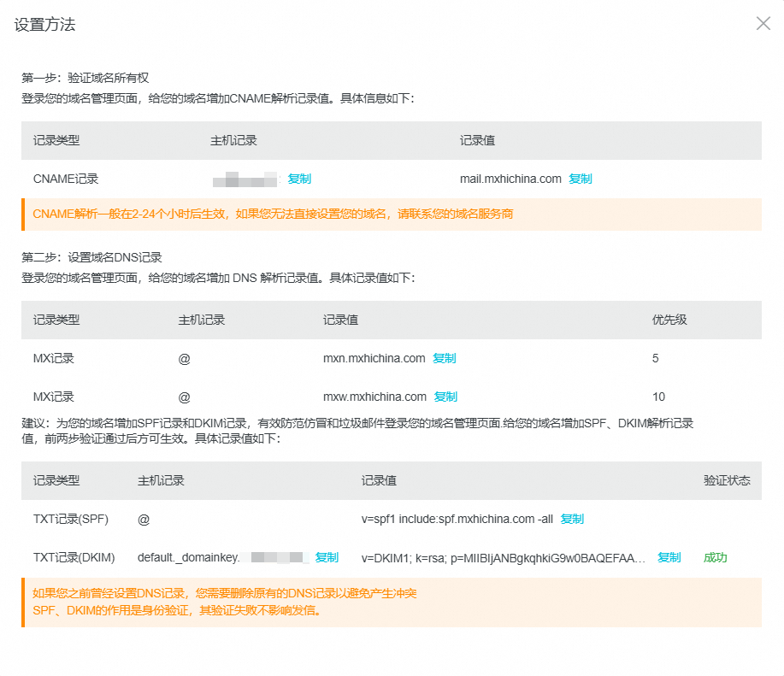784x676 pixels.
Task: Copy the CNAME主机记录 masked value
Action: click(301, 179)
